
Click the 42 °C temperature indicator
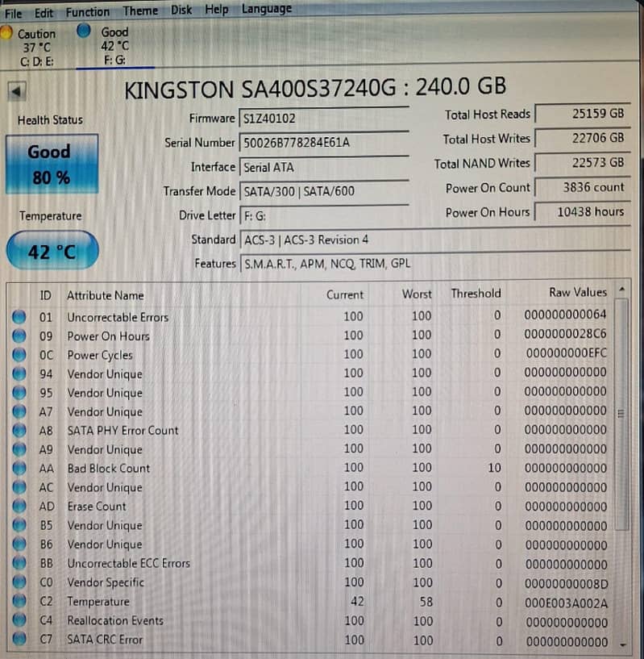coord(52,251)
